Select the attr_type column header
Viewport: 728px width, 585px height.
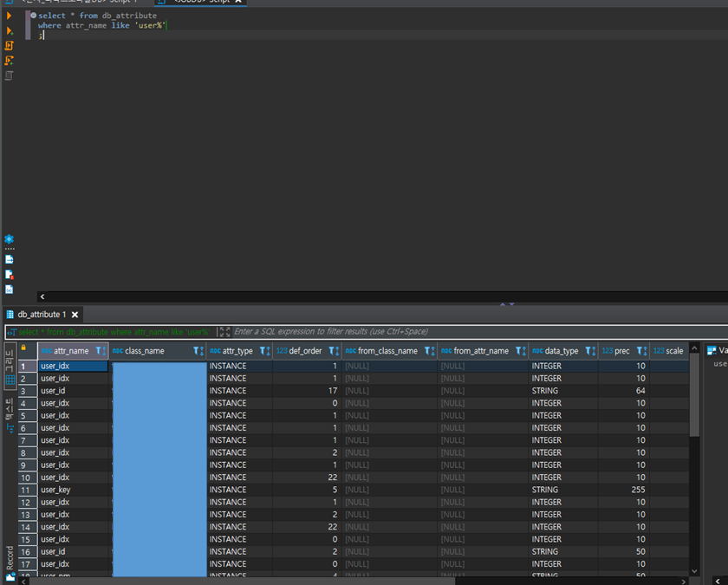[x=237, y=351]
